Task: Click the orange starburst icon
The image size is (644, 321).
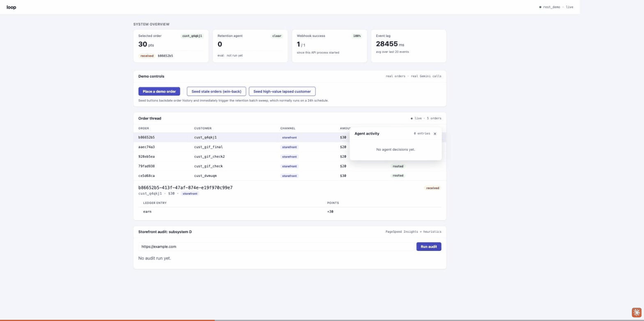Action: point(636,312)
